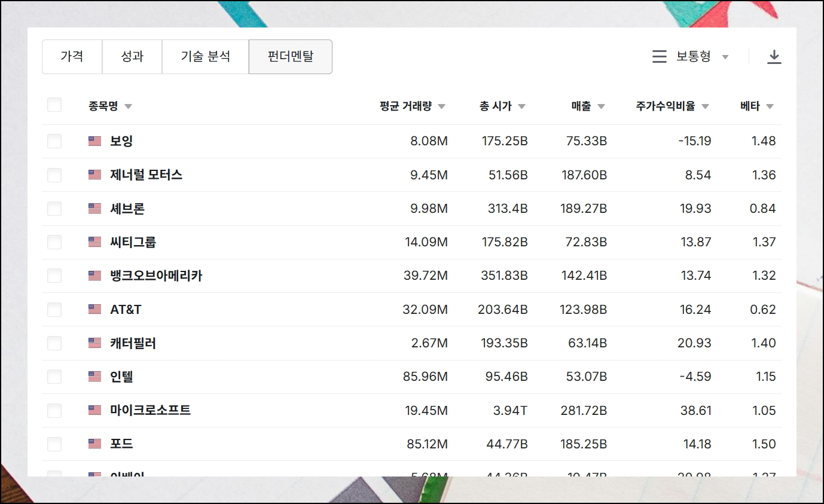Click the US flag icon beside 포드
The image size is (824, 504).
[x=94, y=444]
